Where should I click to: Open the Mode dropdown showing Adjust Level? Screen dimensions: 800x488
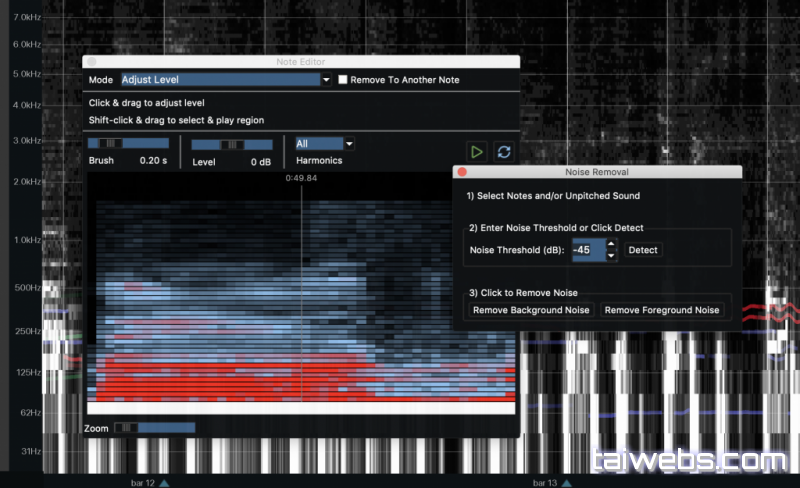(225, 79)
